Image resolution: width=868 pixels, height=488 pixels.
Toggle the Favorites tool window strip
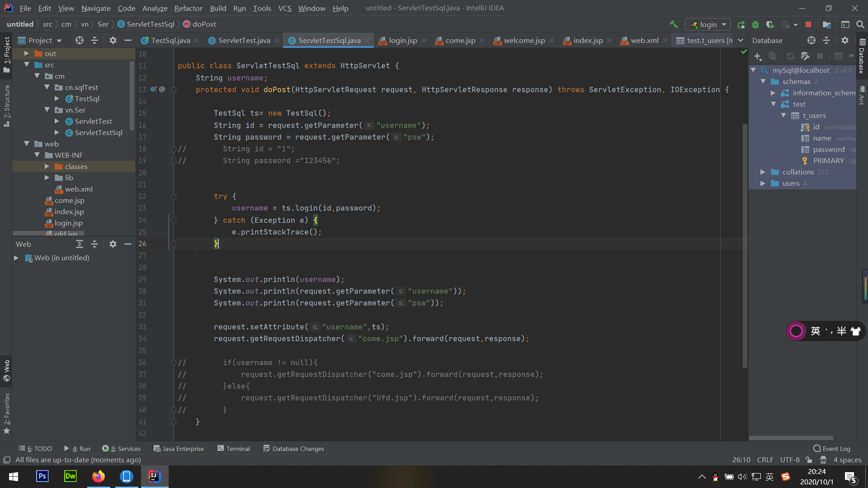(6, 413)
